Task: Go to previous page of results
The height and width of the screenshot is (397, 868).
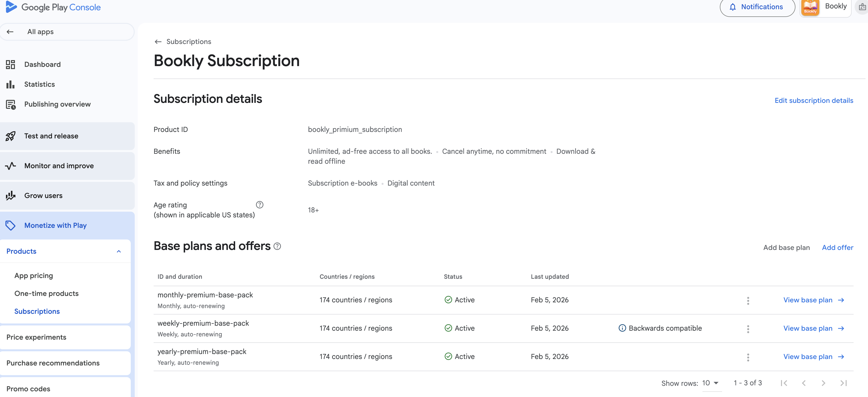Action: (x=804, y=383)
